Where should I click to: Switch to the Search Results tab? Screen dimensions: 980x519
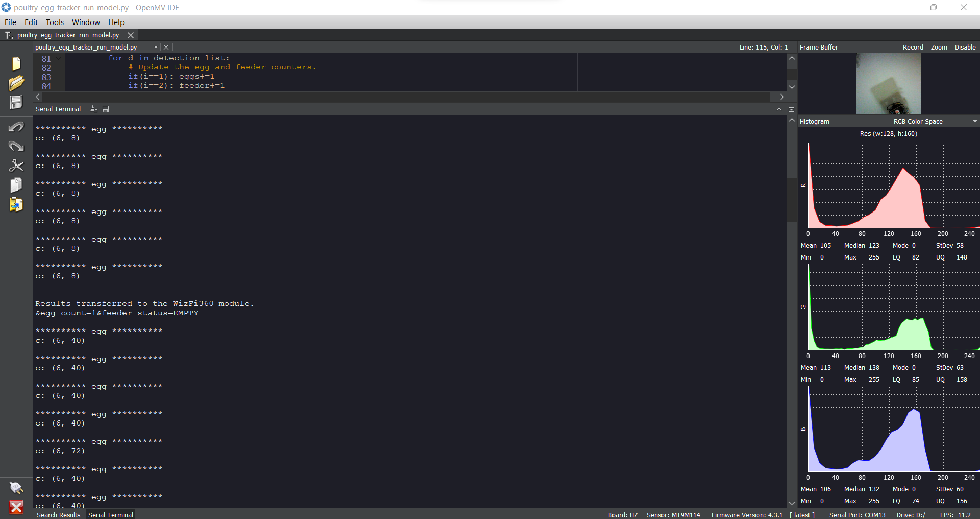(x=59, y=514)
